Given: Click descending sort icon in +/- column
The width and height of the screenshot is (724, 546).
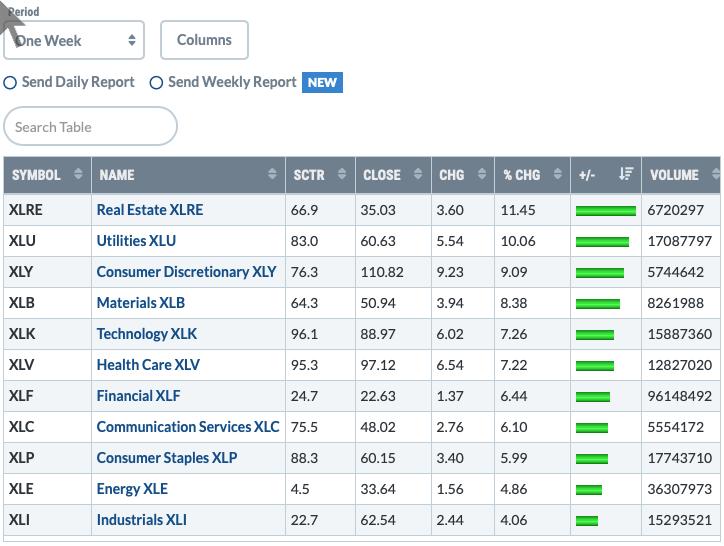Looking at the screenshot, I should coord(626,174).
